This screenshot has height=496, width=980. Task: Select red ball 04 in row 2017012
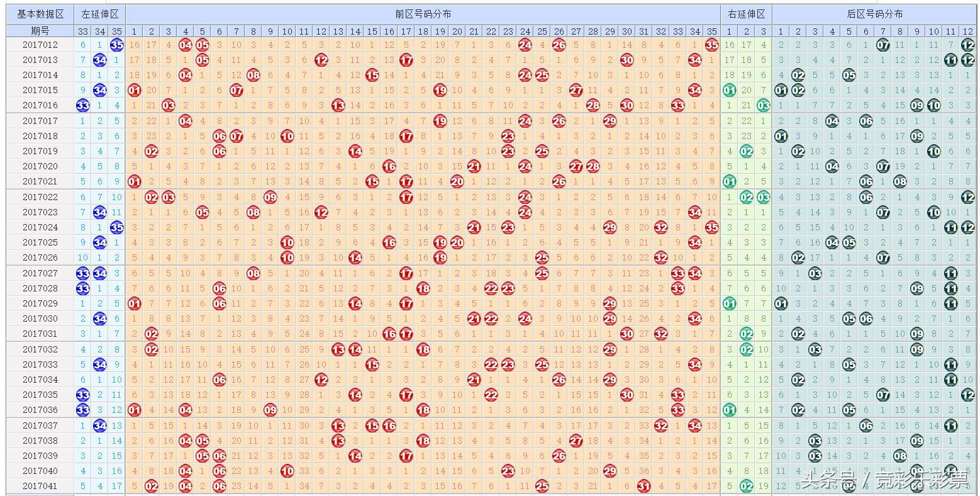click(x=185, y=45)
